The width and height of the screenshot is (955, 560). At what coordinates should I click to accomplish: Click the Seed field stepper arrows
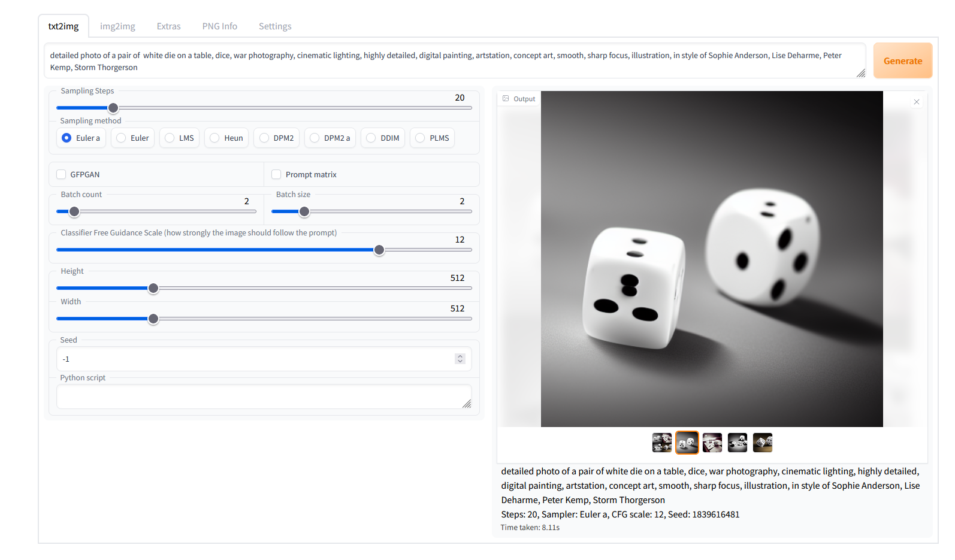[460, 359]
